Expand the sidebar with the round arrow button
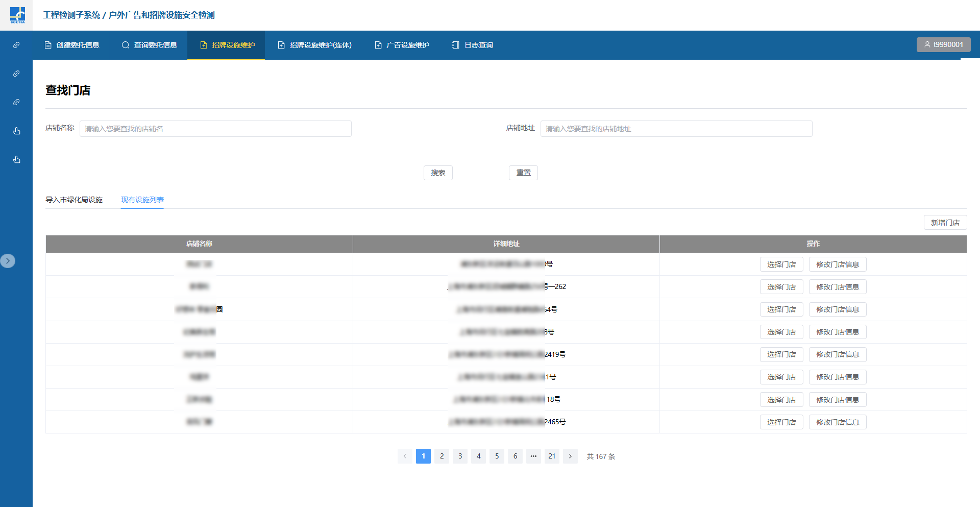Viewport: 980px width, 507px height. point(8,261)
